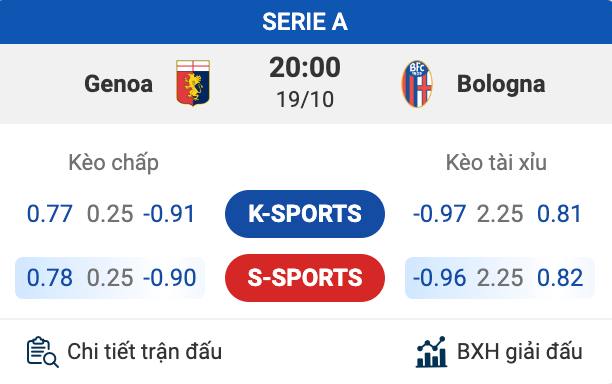The image size is (612, 384).
Task: Open BXH giải đấu link
Action: tap(519, 352)
